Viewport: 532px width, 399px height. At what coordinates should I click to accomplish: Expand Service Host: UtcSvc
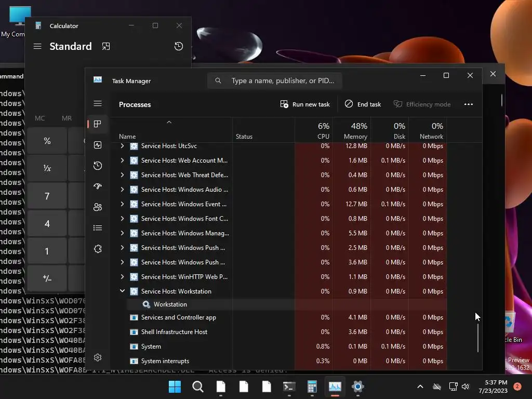click(x=122, y=146)
